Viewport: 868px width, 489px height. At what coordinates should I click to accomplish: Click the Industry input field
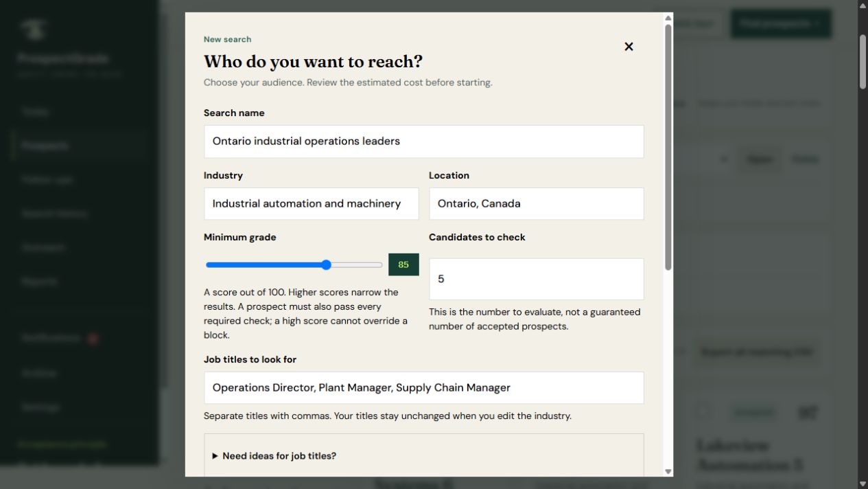311,204
